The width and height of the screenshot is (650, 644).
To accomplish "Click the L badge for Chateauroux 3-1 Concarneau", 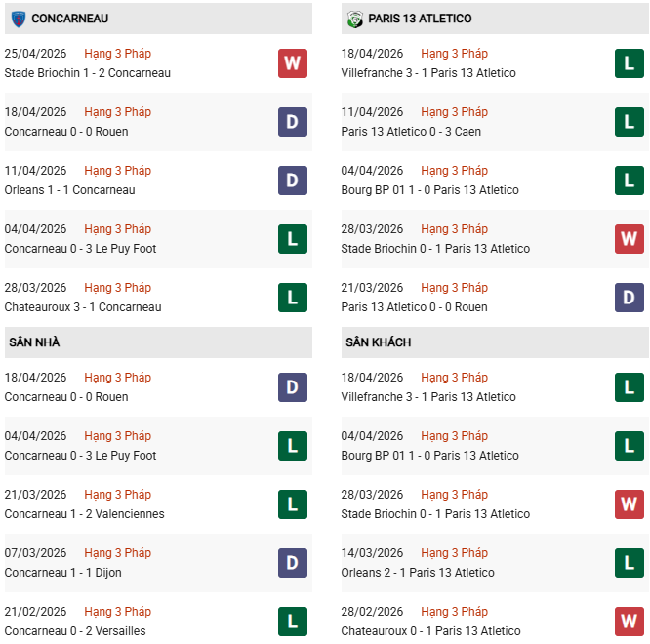I will click(x=292, y=298).
